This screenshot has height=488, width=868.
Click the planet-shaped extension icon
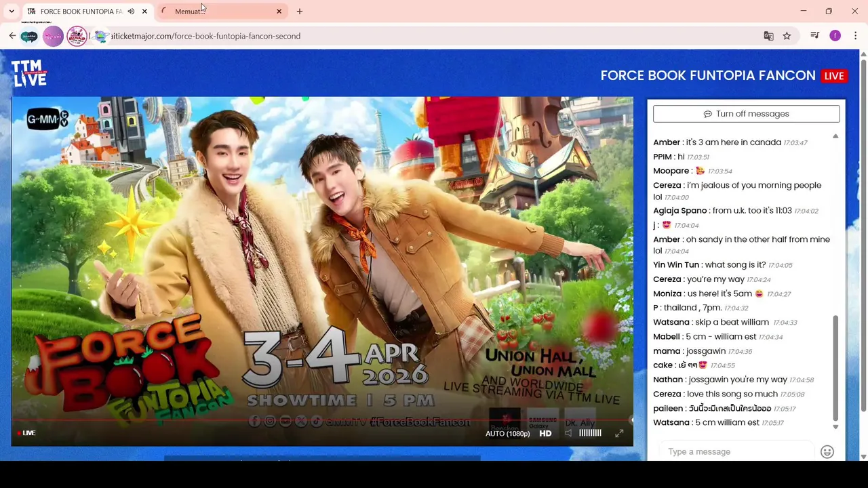[100, 37]
